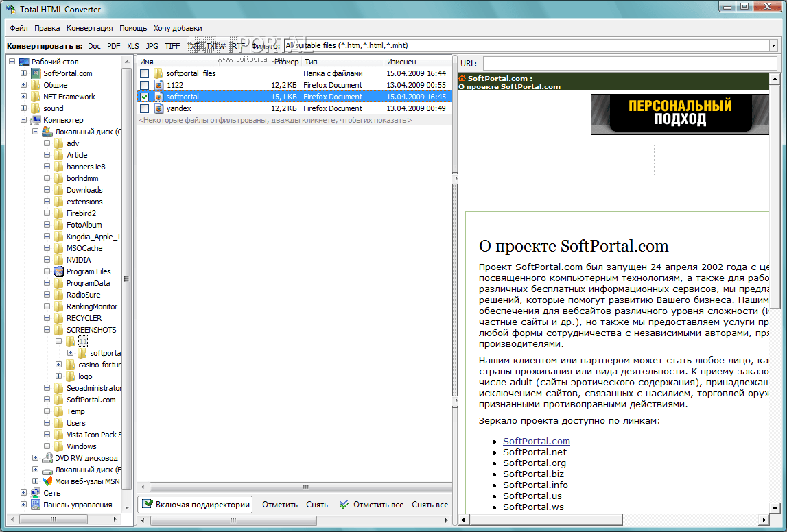This screenshot has width=787, height=532.
Task: Click the Мои веб-узлы MSN butterfly icon
Action: 47,481
